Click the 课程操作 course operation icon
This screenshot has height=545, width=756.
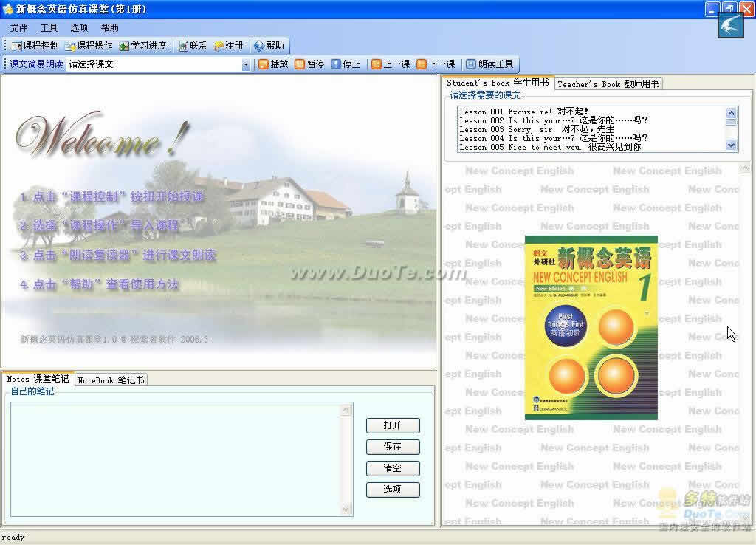(89, 46)
